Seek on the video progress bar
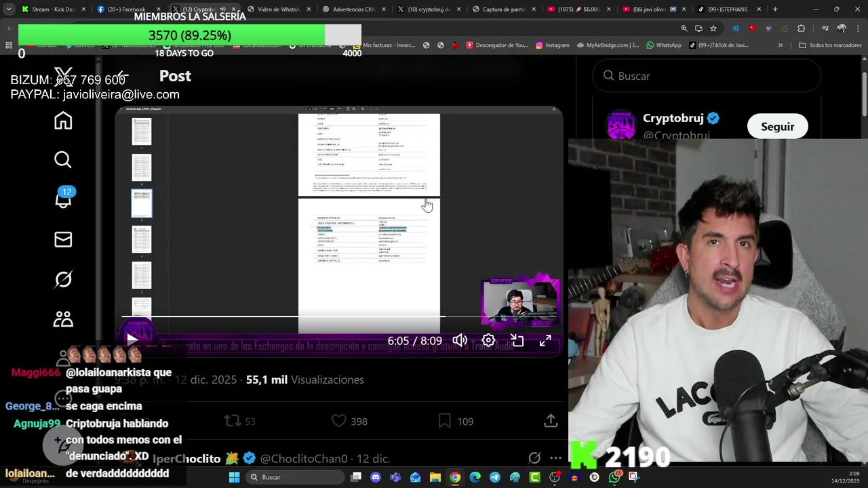The height and width of the screenshot is (488, 868). 339,316
